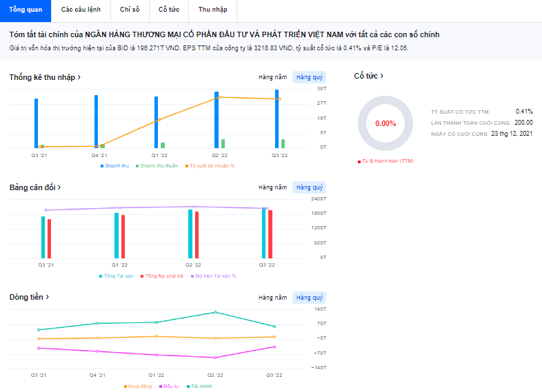Toggle Nợ trên Tài sản % legend series
Image resolution: width=542 pixels, height=392 pixels.
(213, 276)
